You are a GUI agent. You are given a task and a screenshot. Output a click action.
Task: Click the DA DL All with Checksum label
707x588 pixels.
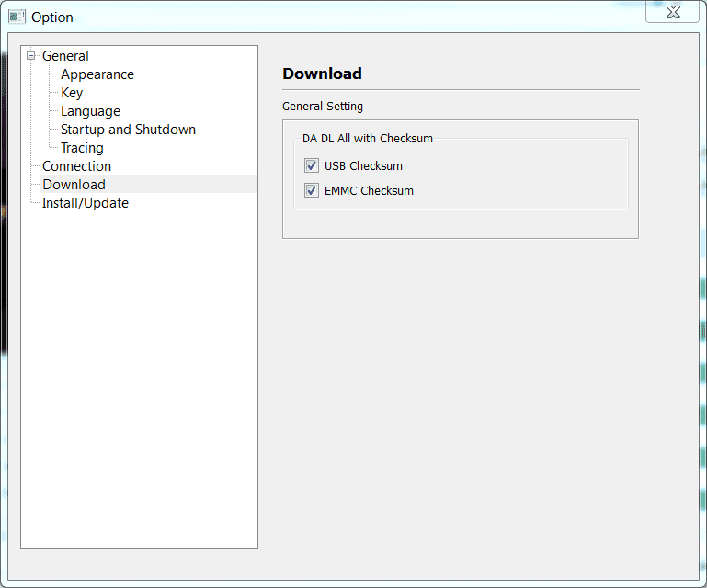[368, 139]
